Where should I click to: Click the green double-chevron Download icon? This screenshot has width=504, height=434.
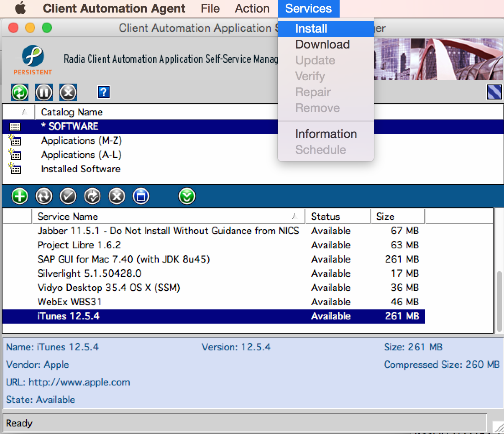click(x=187, y=196)
